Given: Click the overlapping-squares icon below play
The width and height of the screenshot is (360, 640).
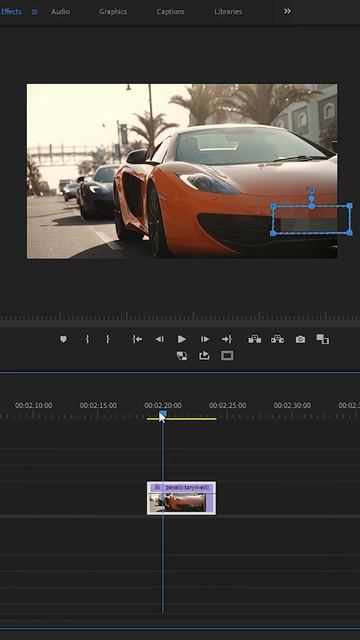Looking at the screenshot, I should point(182,356).
